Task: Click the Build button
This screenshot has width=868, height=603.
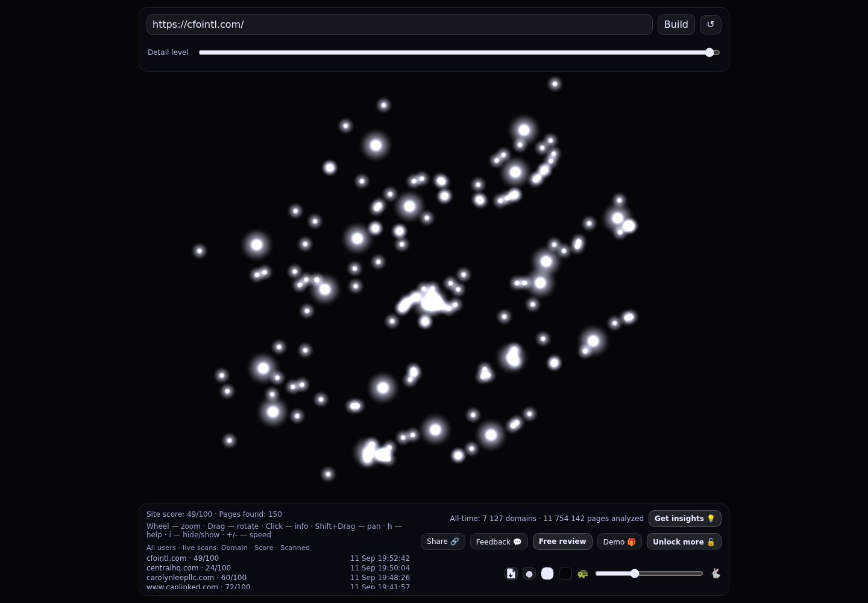Action: coord(676,25)
